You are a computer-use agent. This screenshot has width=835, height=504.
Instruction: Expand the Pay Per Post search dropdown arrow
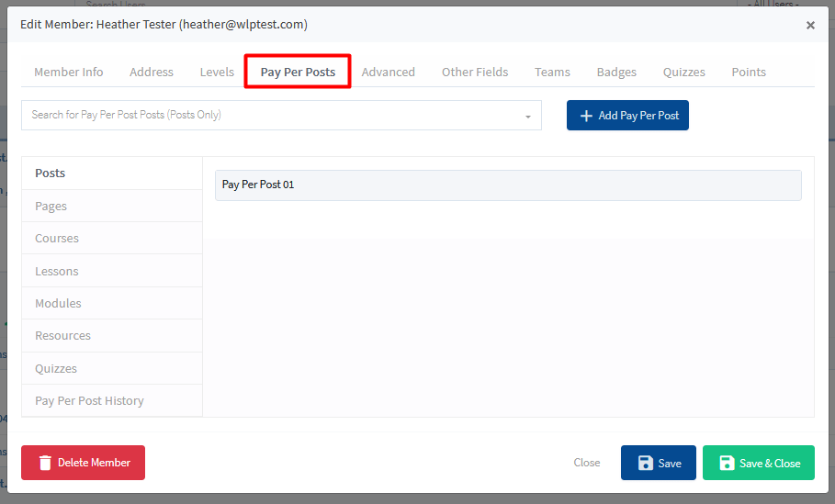pos(528,117)
